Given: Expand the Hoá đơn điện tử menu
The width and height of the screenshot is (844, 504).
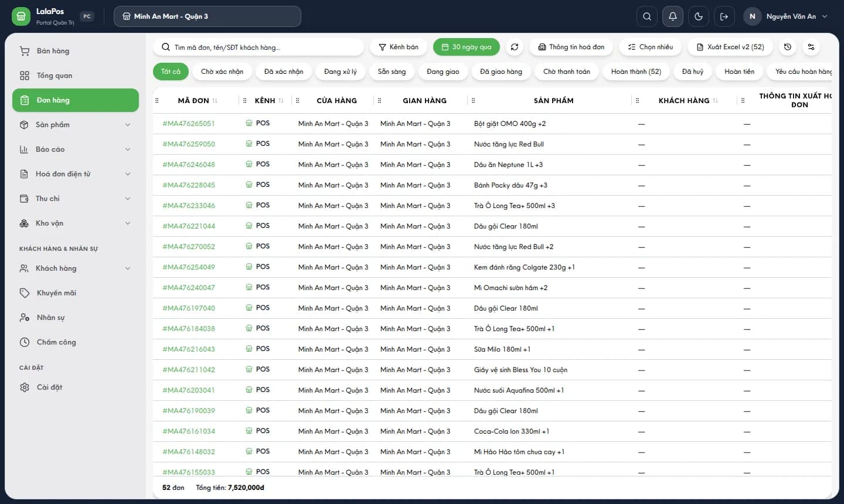Looking at the screenshot, I should [x=76, y=174].
